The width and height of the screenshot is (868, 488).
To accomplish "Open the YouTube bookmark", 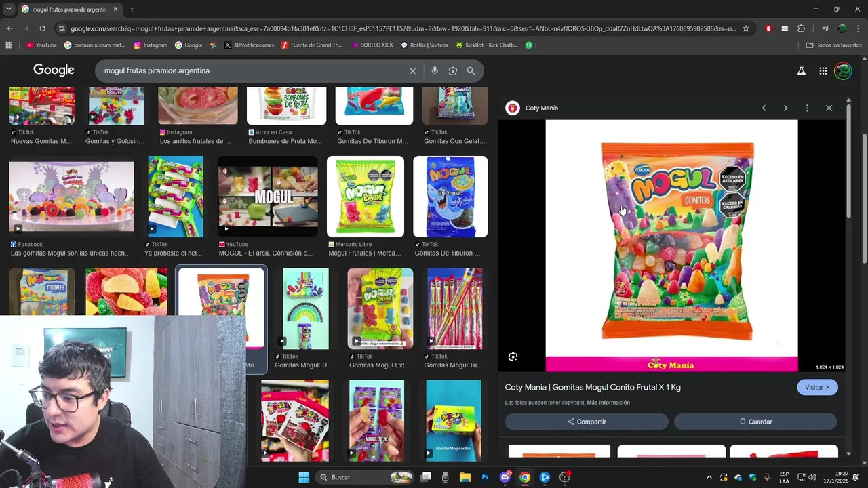I will click(x=41, y=45).
